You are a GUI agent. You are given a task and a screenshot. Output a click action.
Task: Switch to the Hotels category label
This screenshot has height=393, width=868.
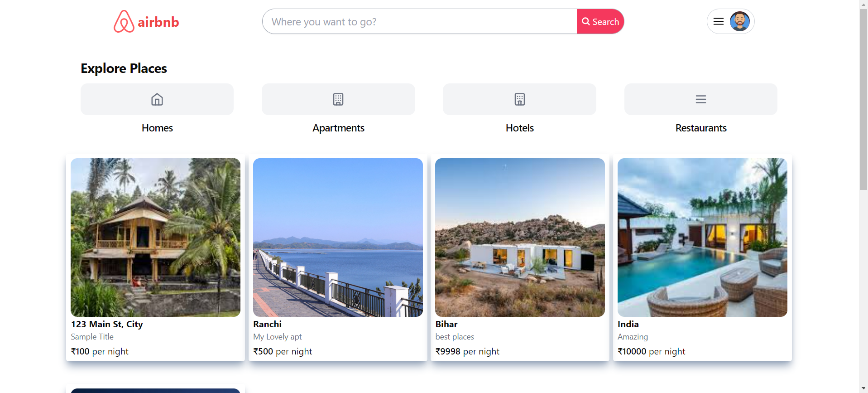tap(519, 128)
